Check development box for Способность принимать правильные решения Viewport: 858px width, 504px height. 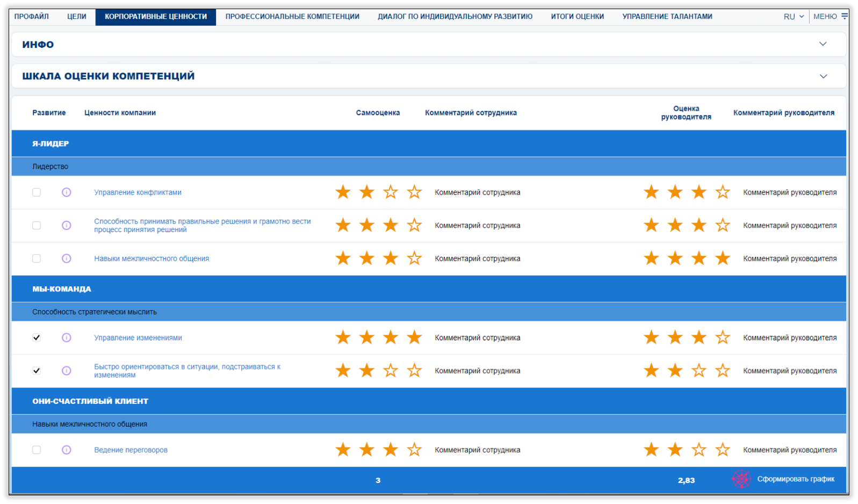37,225
